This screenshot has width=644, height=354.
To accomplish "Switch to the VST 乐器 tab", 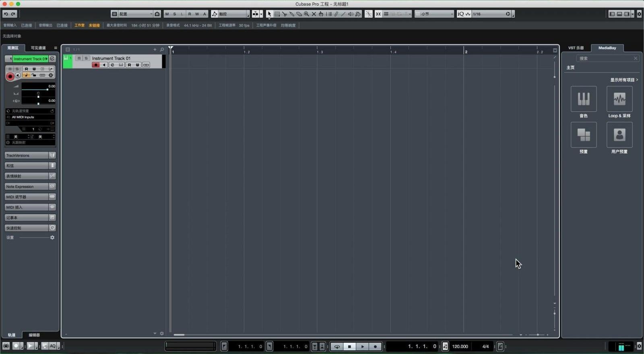I will [x=576, y=48].
